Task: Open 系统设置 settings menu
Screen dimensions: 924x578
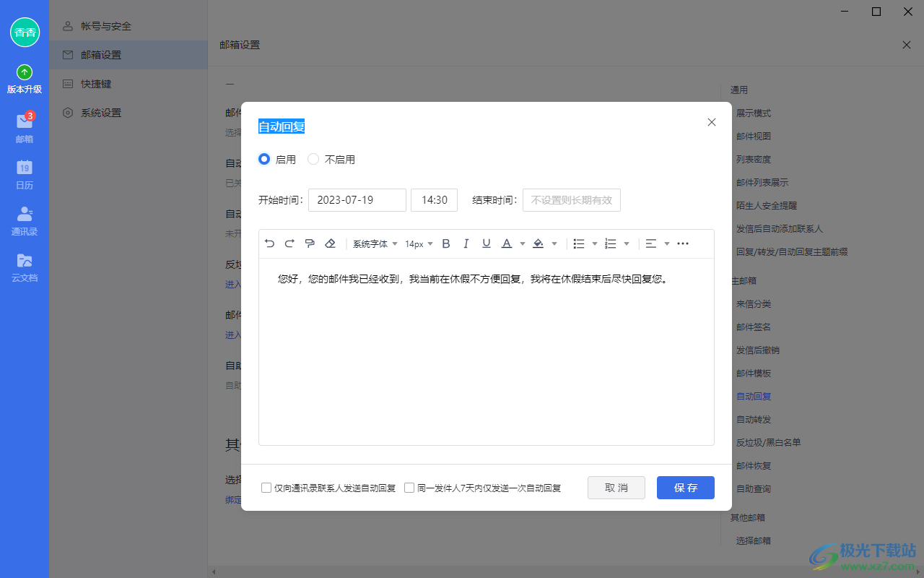Action: click(x=128, y=113)
